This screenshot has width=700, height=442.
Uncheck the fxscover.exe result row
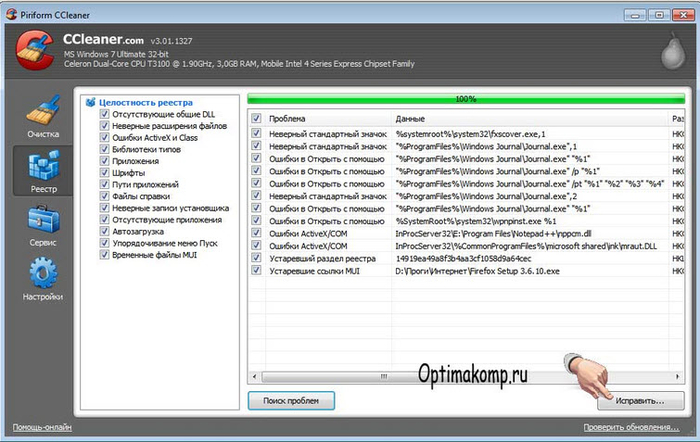pos(256,133)
